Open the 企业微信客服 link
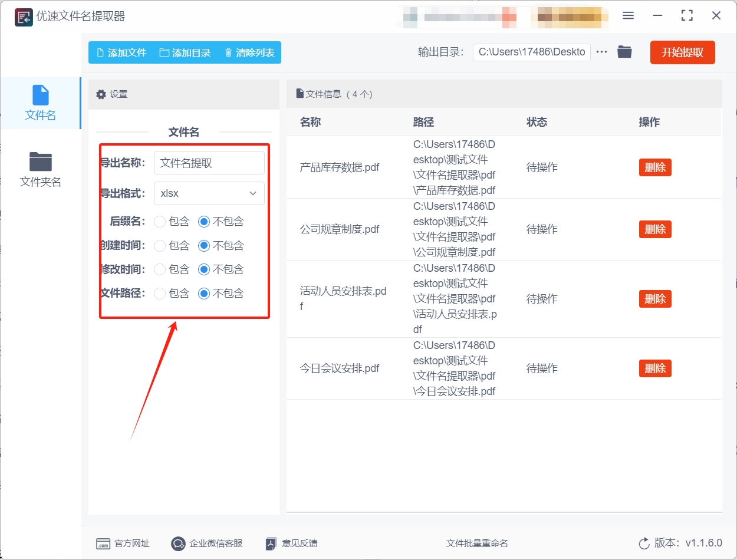Viewport: 737px width, 560px height. pyautogui.click(x=206, y=543)
